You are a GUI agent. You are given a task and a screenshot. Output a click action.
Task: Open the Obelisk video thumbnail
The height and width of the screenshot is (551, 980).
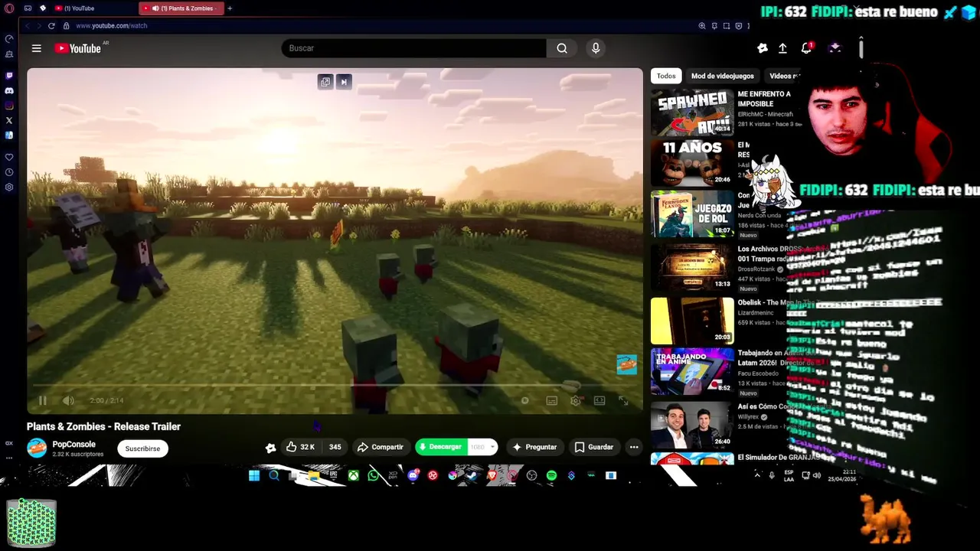coord(692,321)
